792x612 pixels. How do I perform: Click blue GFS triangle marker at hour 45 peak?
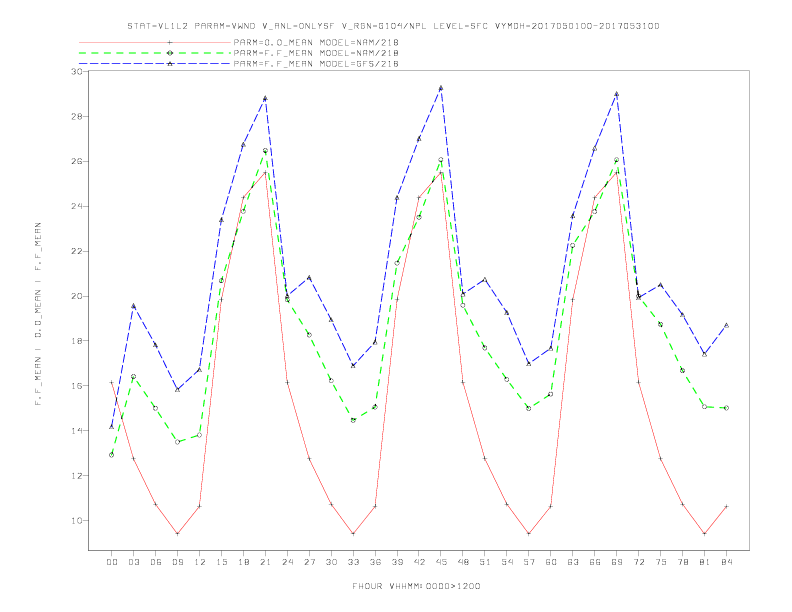[x=441, y=88]
